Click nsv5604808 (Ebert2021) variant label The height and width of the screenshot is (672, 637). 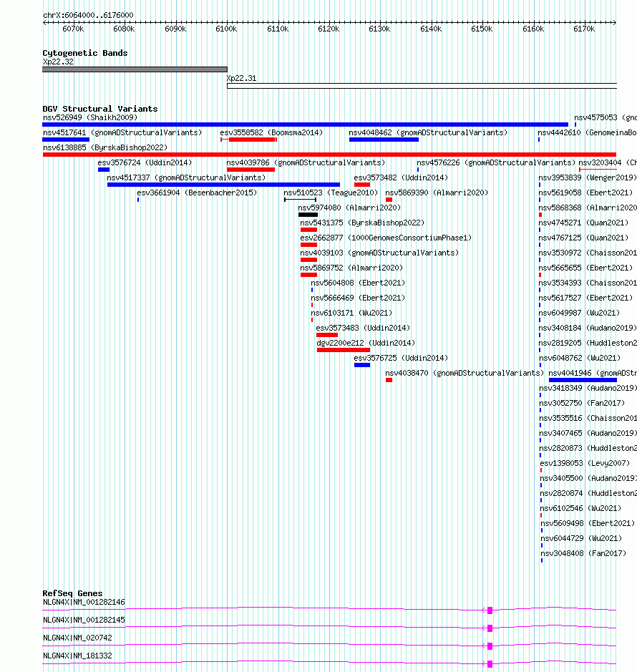358,283
